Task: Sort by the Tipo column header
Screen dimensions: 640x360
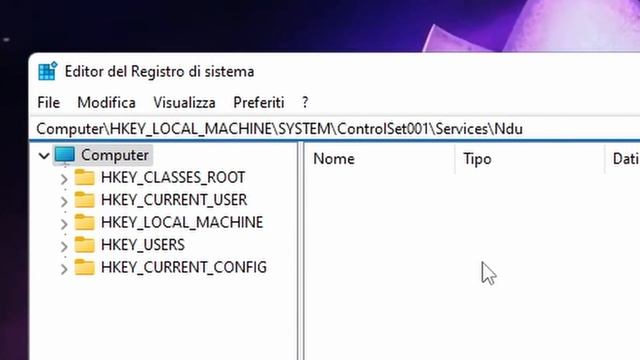Action: coord(530,159)
